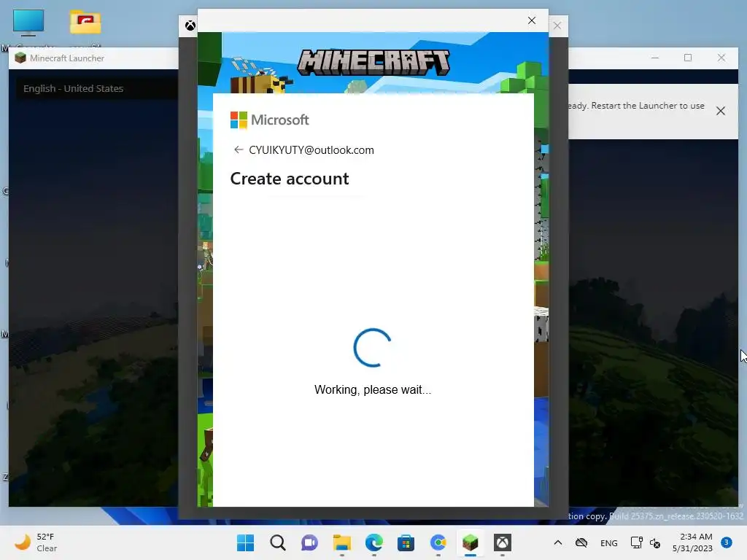Open the Windows Start menu
Viewport: 747px width, 560px height.
[x=245, y=542]
